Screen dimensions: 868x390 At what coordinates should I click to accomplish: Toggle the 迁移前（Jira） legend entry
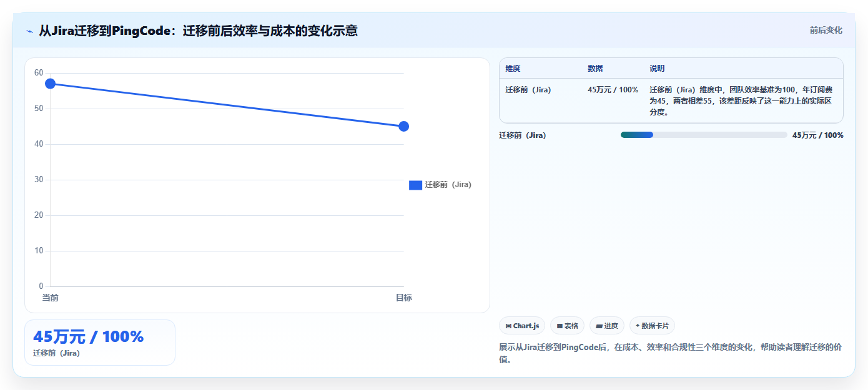tap(440, 185)
